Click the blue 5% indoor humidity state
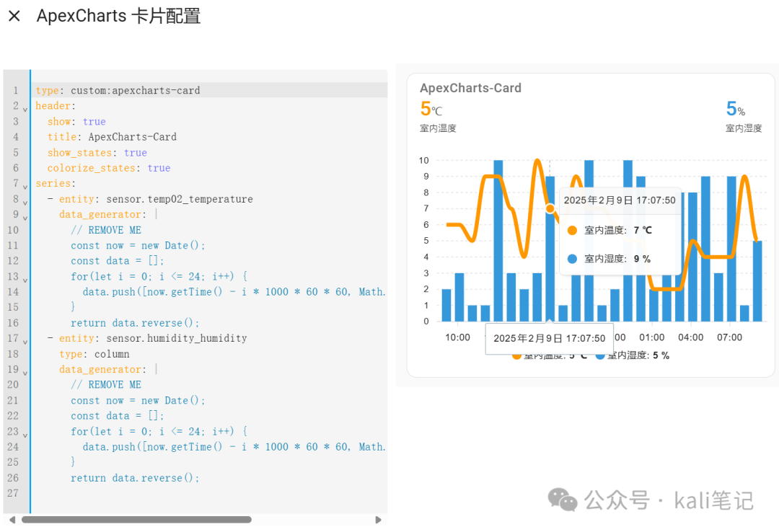 point(735,109)
